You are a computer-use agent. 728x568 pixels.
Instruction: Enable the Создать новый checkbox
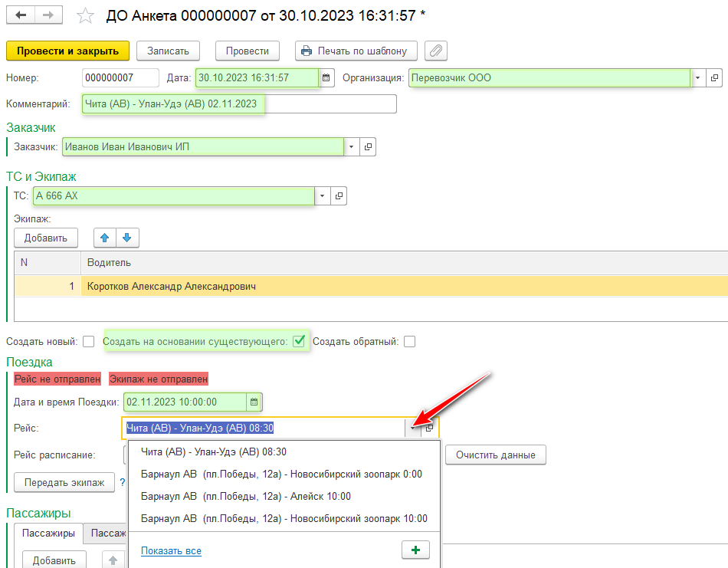pos(89,342)
